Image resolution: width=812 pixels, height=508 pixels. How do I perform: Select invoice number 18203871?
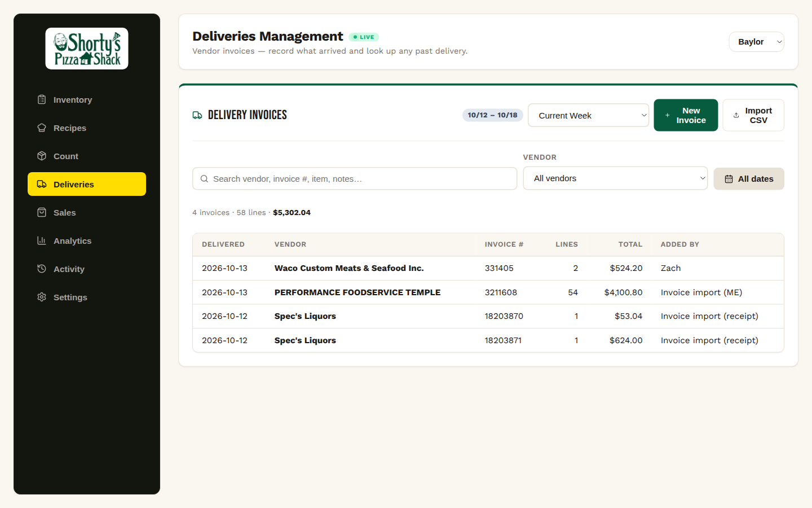coord(503,340)
